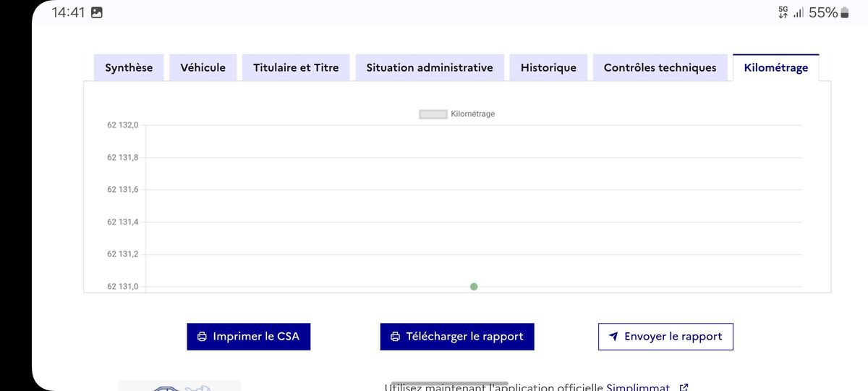Click the 62 132,0 axis label
This screenshot has height=391, width=868.
[122, 125]
